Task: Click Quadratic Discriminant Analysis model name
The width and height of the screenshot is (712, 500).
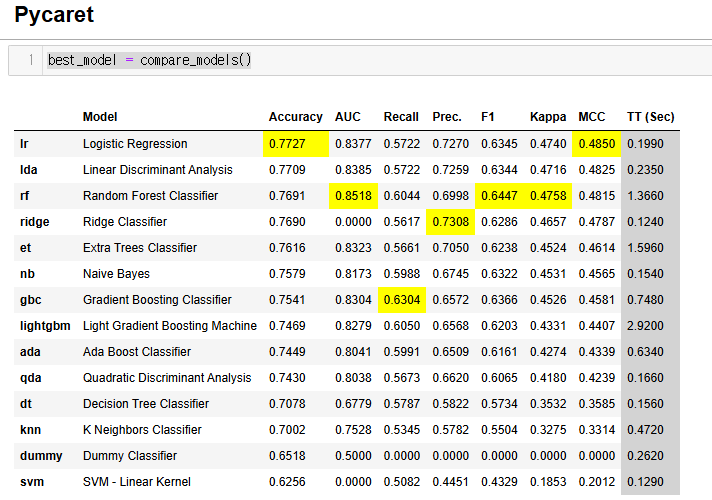Action: pos(167,378)
